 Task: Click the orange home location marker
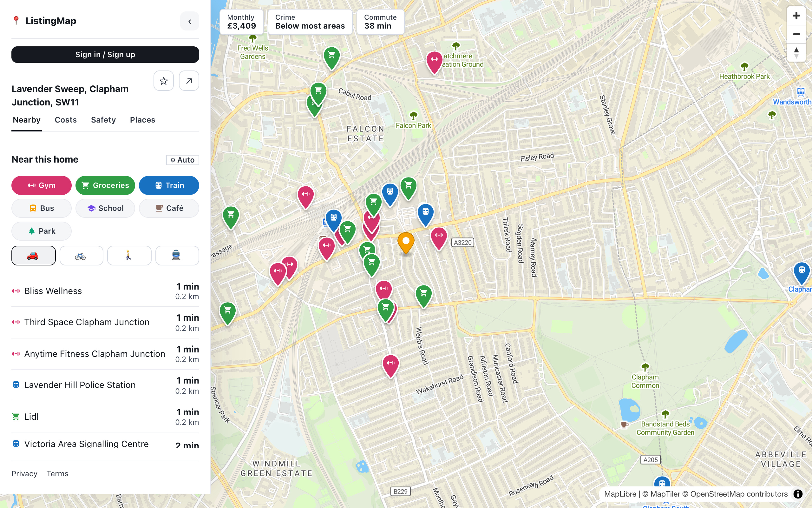click(x=406, y=243)
